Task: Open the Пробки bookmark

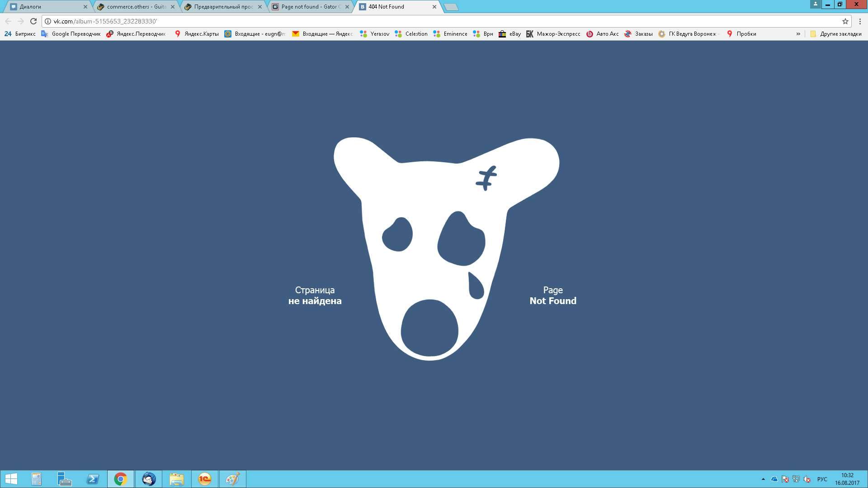Action: (x=741, y=34)
